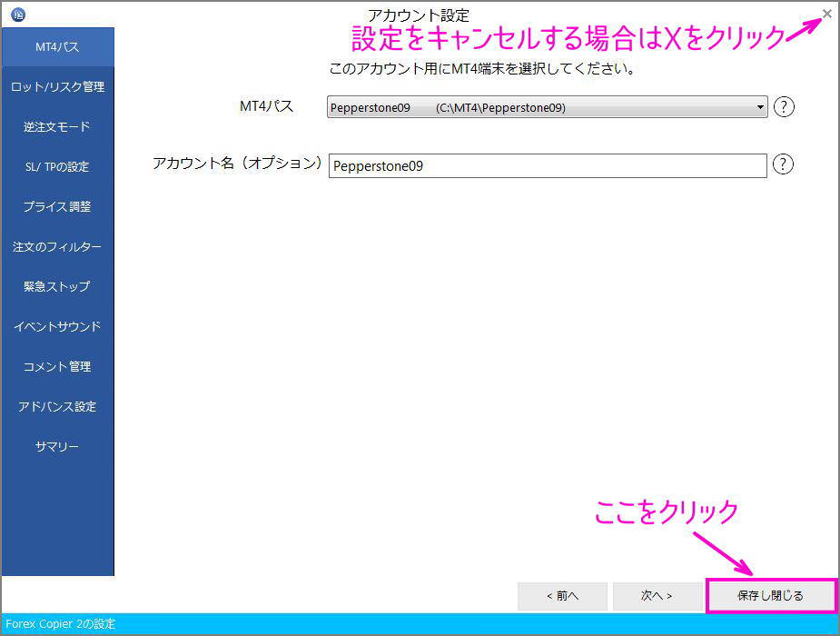This screenshot has width=840, height=636.
Task: Click in the アカウント名 text field
Action: (548, 166)
